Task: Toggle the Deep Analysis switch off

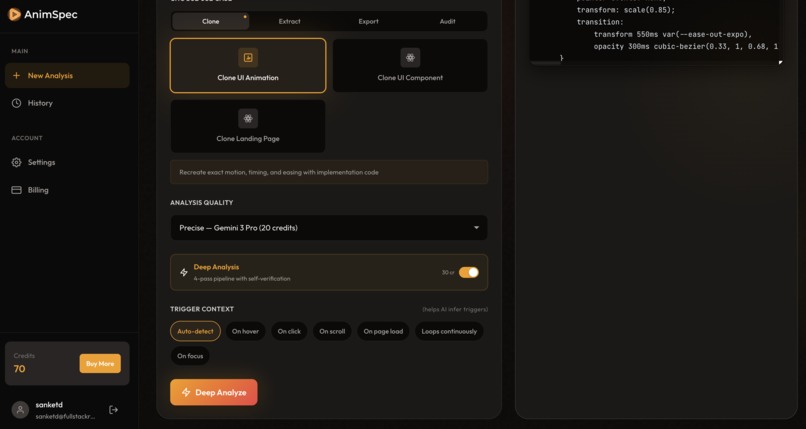Action: 469,272
